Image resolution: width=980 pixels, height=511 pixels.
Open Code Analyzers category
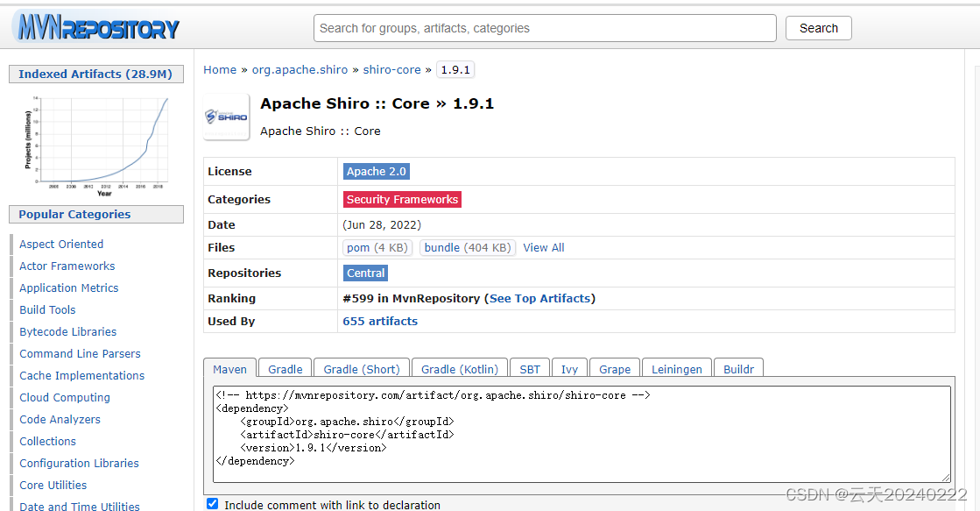point(60,419)
